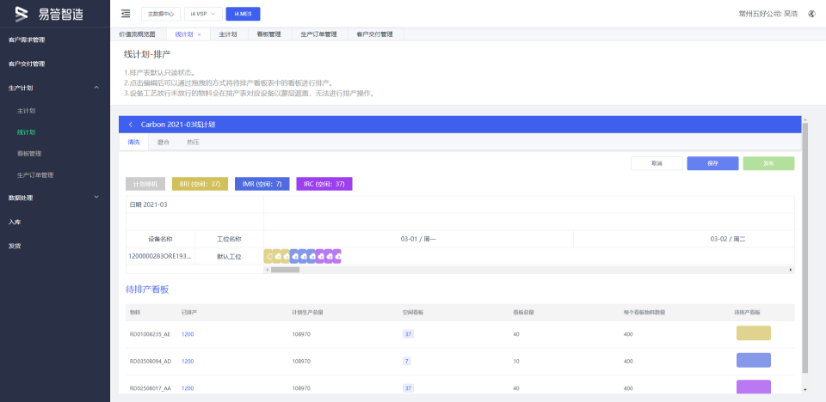826x402 pixels.
Task: Go back with the arrow beside Carbon 2021-03
Action: (131, 125)
